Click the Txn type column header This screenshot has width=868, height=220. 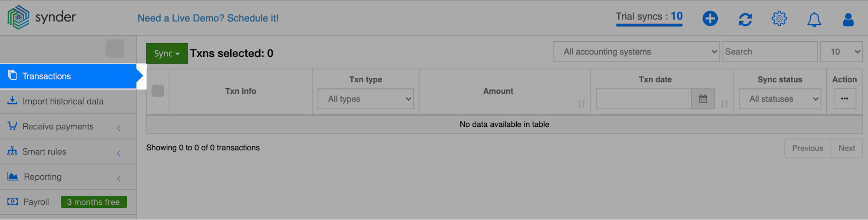[x=366, y=79]
